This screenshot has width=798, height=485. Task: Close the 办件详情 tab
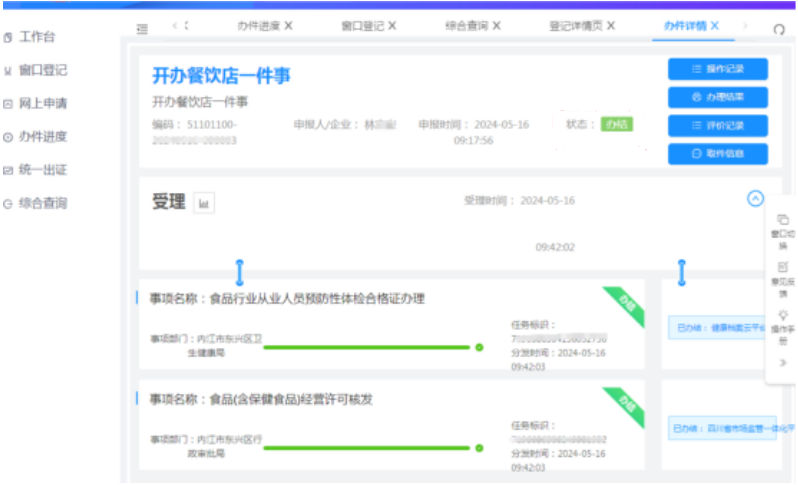(x=714, y=25)
